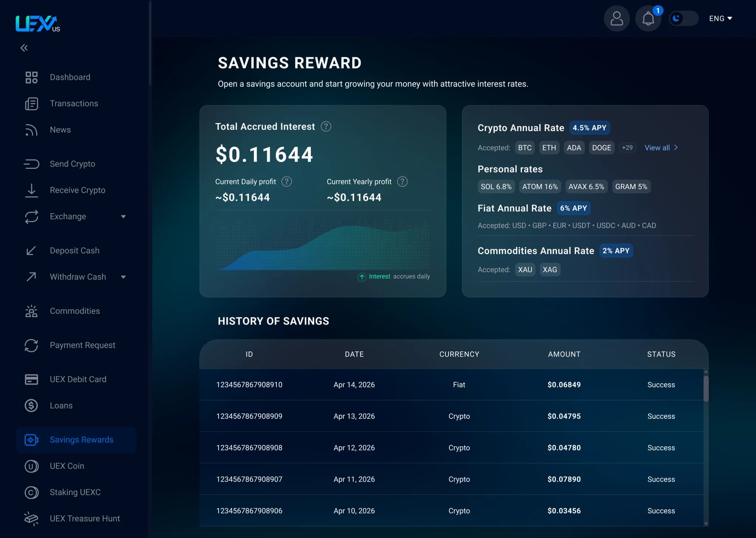Click the Staking UEXC icon
The image size is (756, 538).
pos(31,493)
